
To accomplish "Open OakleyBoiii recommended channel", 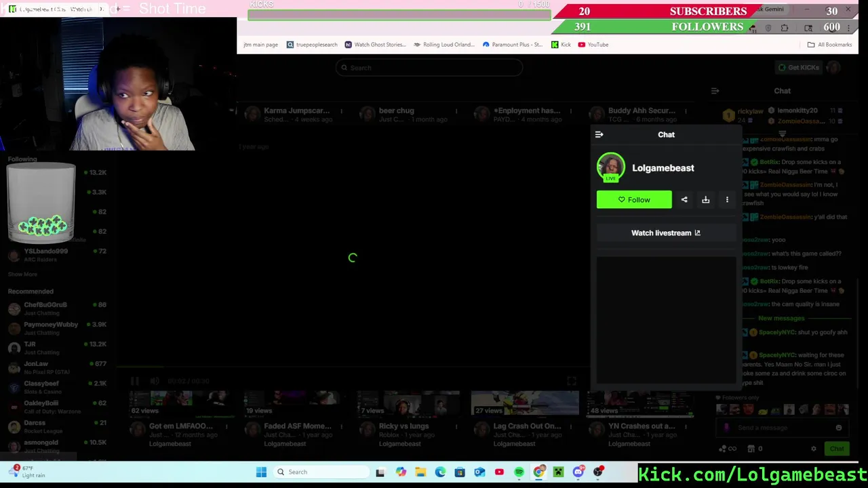I will point(57,407).
